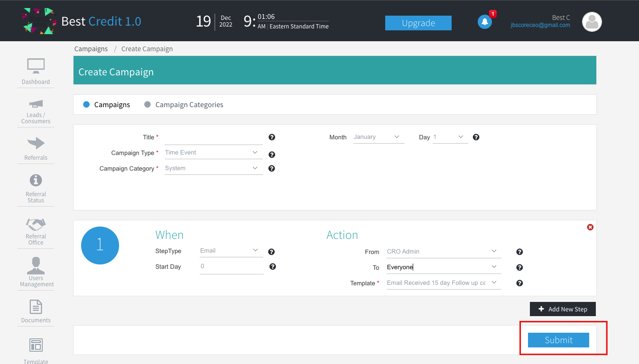Select the Campaign Categories radio option

tap(148, 104)
